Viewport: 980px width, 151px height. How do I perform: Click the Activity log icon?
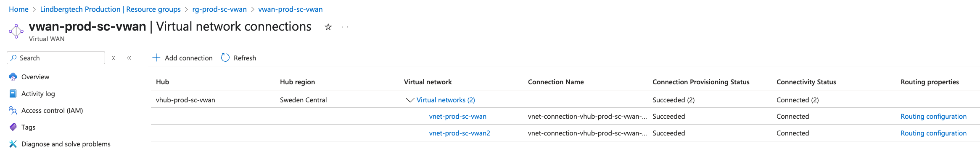(13, 94)
